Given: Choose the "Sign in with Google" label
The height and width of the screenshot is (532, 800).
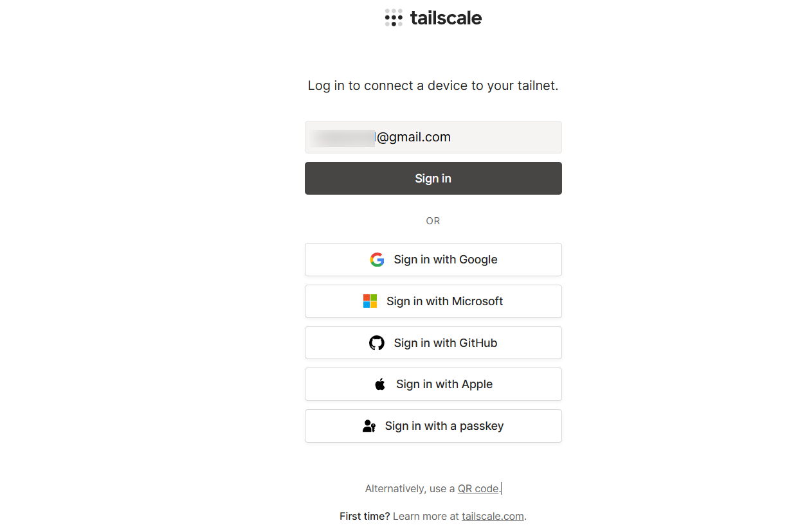Looking at the screenshot, I should tap(446, 260).
